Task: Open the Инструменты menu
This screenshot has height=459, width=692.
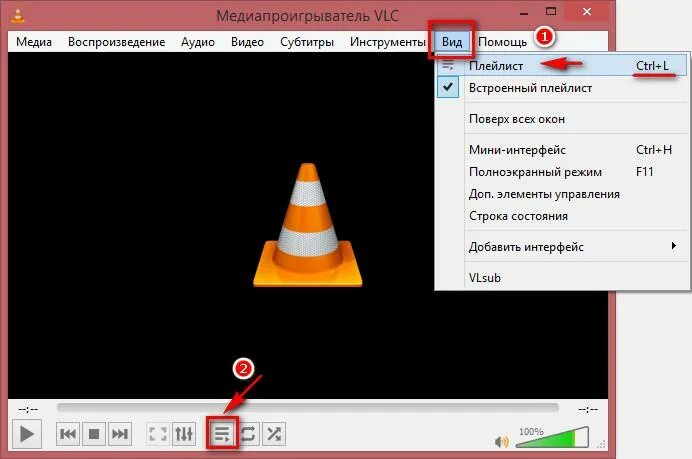Action: pyautogui.click(x=387, y=42)
